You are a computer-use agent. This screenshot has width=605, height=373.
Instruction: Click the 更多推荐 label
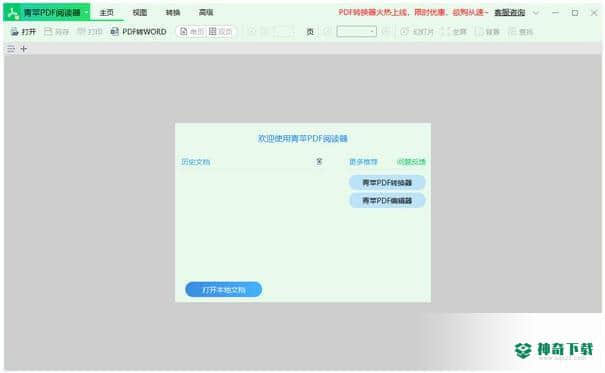[x=363, y=162]
